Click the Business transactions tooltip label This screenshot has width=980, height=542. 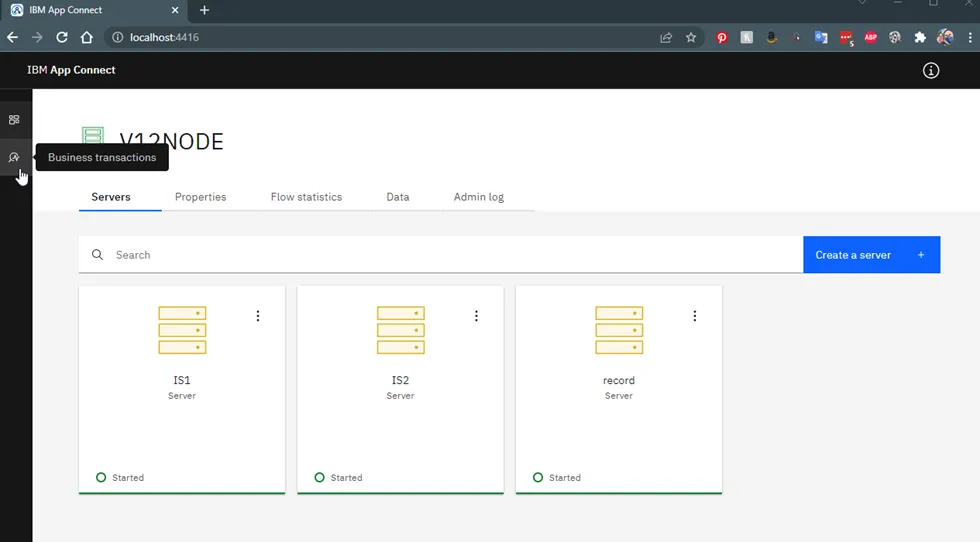click(x=102, y=158)
